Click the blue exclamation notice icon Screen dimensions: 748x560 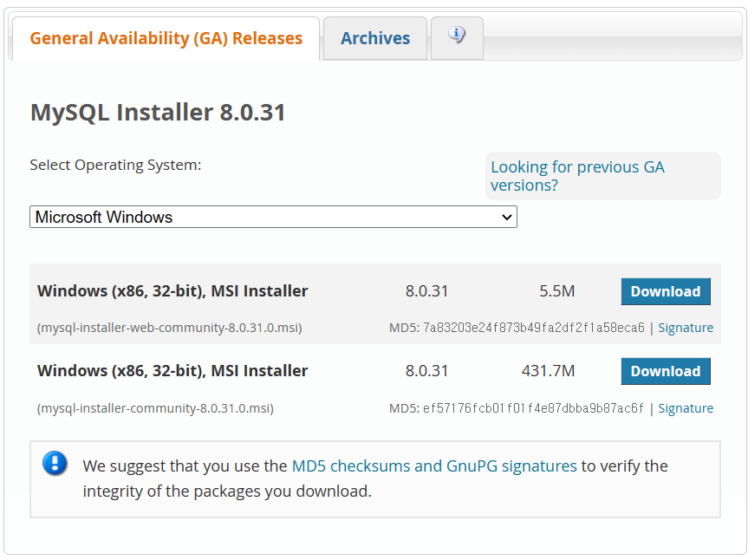click(55, 464)
